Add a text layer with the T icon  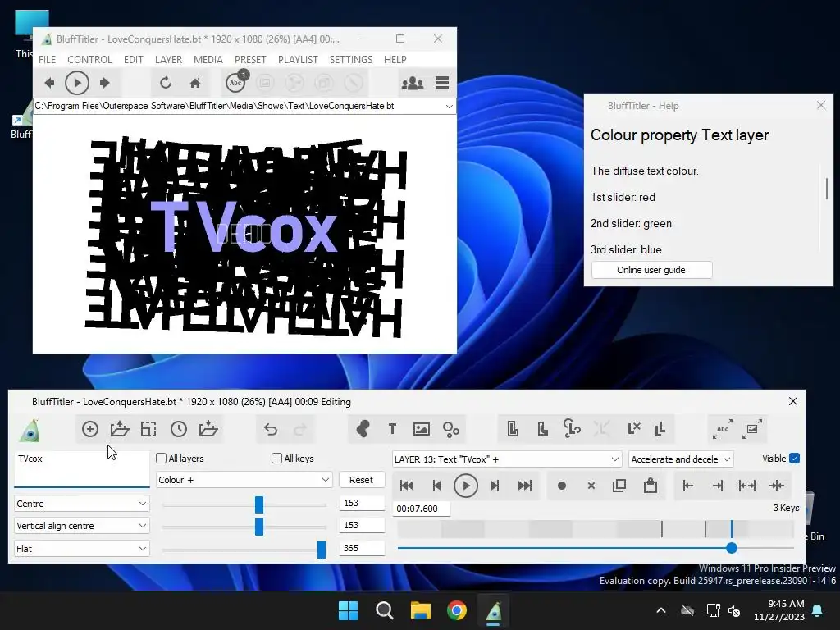click(x=392, y=429)
